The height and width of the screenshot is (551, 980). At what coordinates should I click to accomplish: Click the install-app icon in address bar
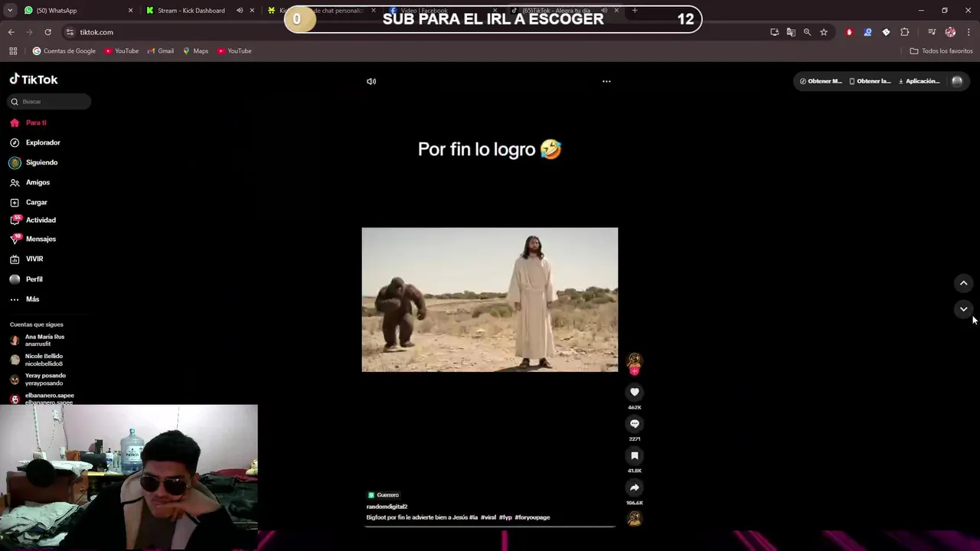775,32
